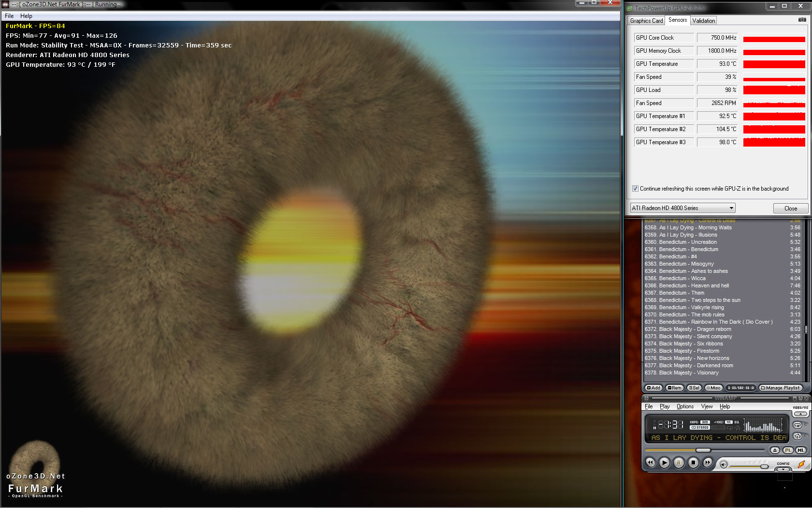The width and height of the screenshot is (812, 508).
Task: Select 'Black Majesty - Dragon reborn' track
Action: [x=722, y=329]
